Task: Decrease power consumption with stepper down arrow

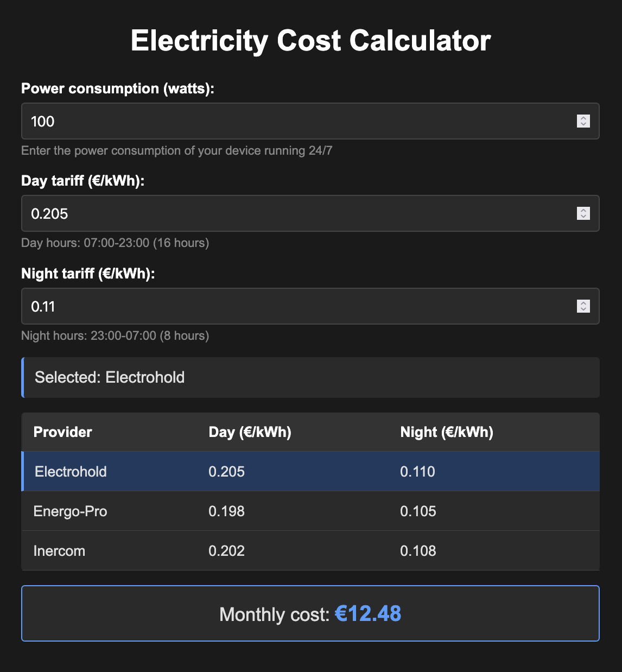Action: (583, 124)
